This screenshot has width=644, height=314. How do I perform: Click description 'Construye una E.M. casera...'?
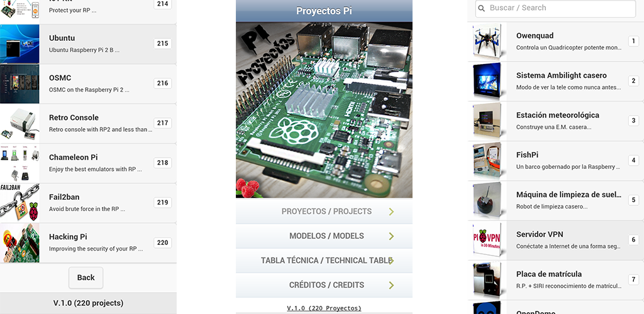[x=553, y=127]
